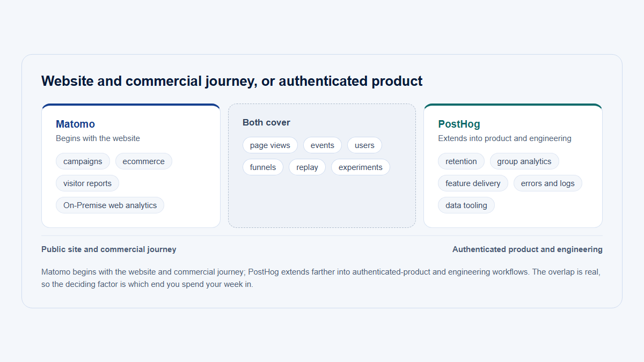Select the funnels tag
Viewport: 644px width, 362px height.
pyautogui.click(x=263, y=167)
